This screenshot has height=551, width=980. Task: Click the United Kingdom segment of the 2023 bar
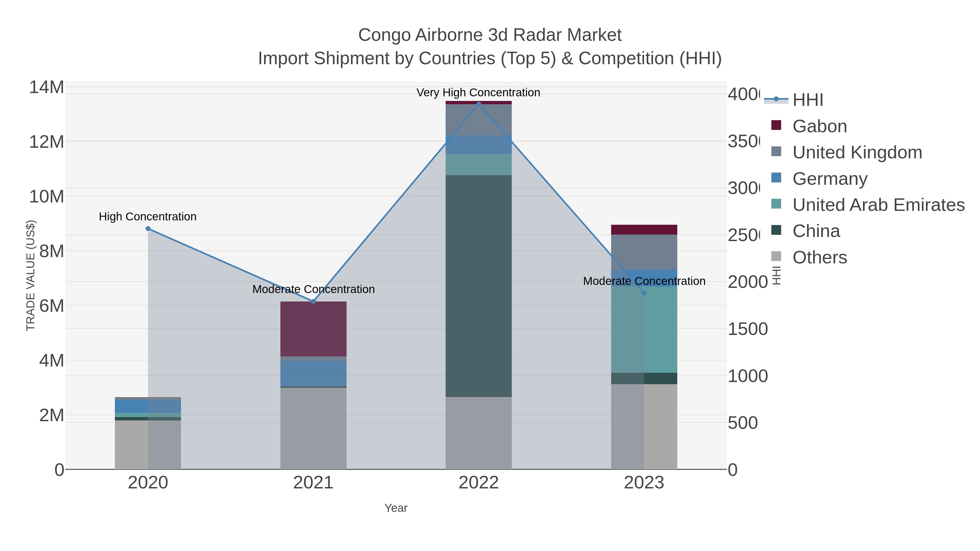644,252
